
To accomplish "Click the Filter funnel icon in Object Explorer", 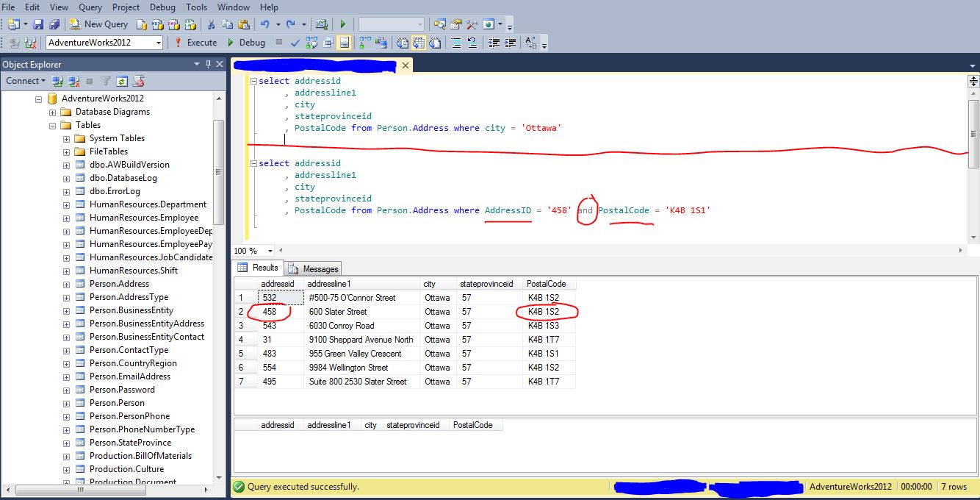I will coord(106,81).
